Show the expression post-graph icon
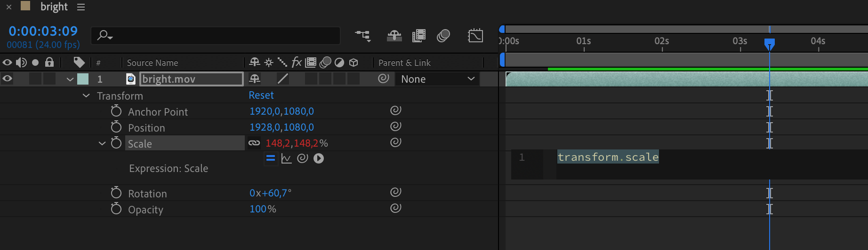This screenshot has height=250, width=868. (286, 158)
